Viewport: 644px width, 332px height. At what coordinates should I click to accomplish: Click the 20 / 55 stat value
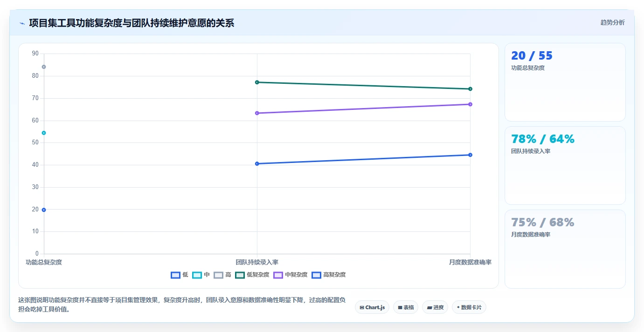(532, 56)
